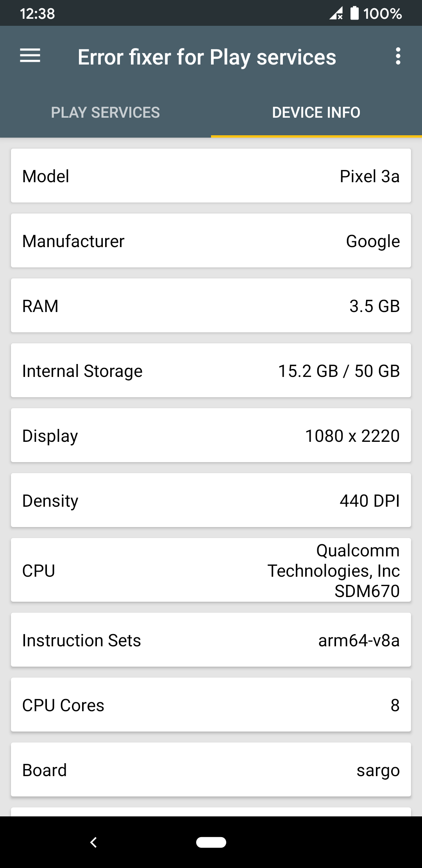
Task: Tap the battery icon in status bar
Action: (354, 13)
